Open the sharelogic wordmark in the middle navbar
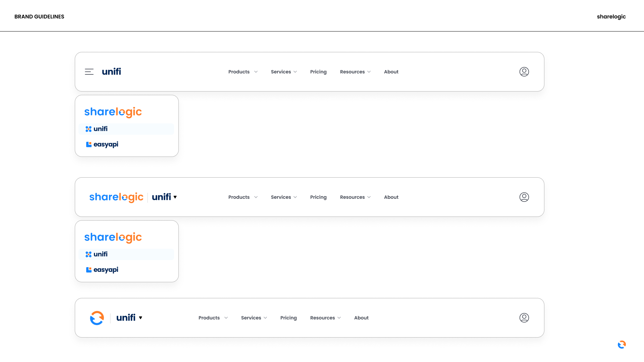This screenshot has width=644, height=362. pos(116,197)
